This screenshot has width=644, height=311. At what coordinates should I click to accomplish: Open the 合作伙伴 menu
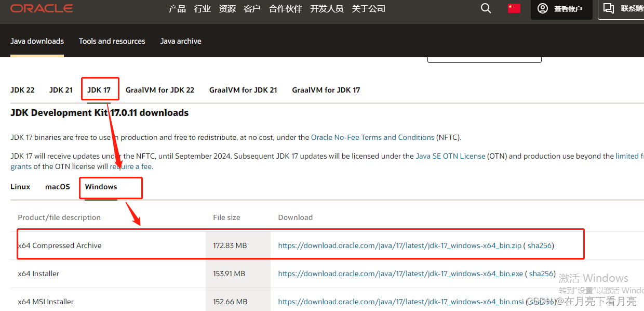[x=286, y=9]
